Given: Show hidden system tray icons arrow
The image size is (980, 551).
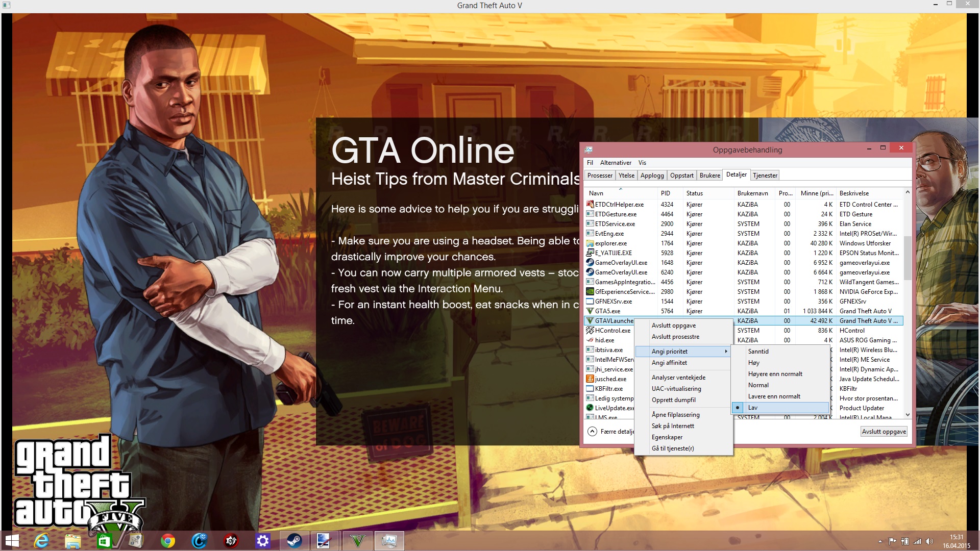Looking at the screenshot, I should [x=880, y=541].
